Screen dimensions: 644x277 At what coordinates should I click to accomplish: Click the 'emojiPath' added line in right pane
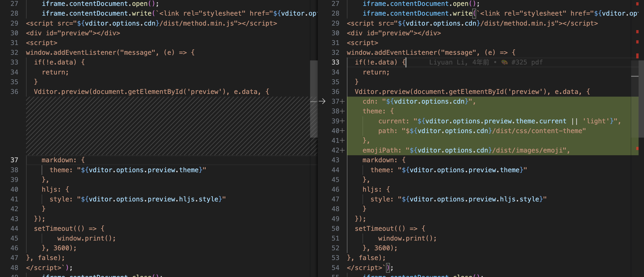click(x=465, y=150)
